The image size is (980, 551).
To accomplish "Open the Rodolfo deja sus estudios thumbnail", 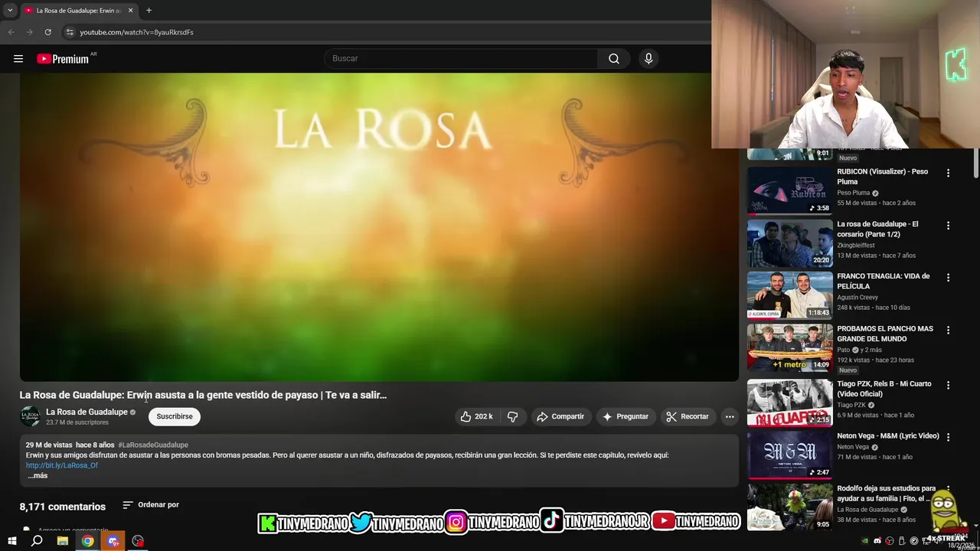I will [790, 507].
